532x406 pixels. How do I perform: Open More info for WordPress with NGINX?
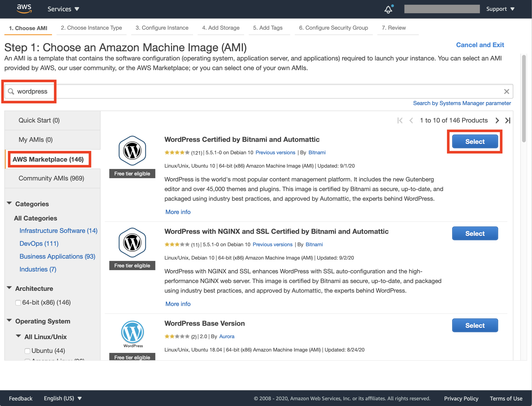tap(178, 304)
